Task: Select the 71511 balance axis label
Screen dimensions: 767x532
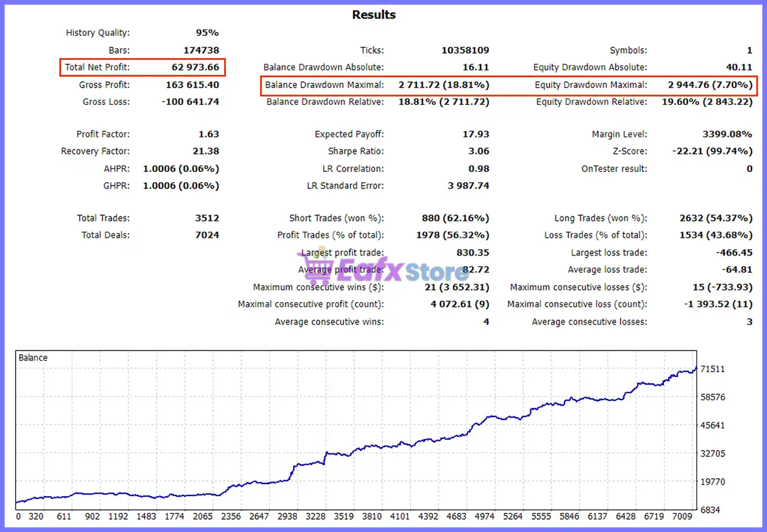Action: pyautogui.click(x=713, y=369)
